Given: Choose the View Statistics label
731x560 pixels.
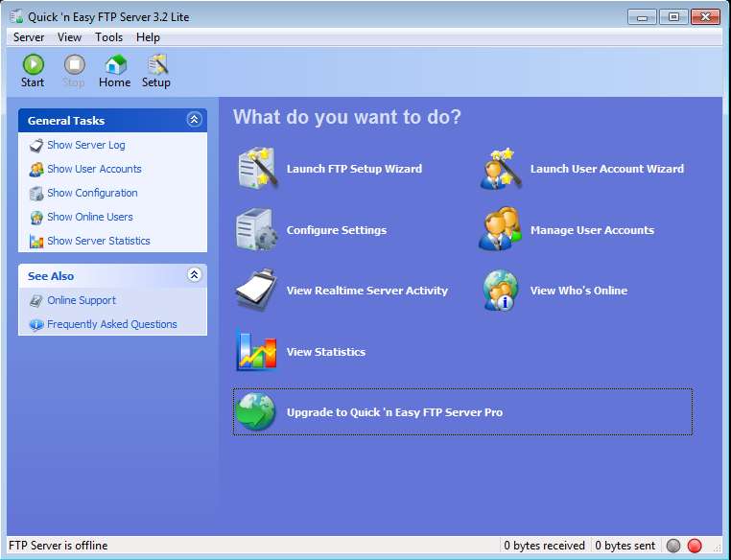Looking at the screenshot, I should pyautogui.click(x=326, y=352).
